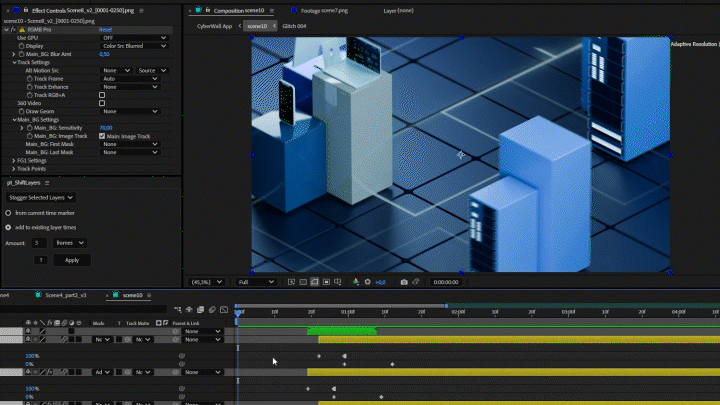Viewport: 720px width, 405px height.
Task: Expand the FG1 Settings group
Action: (14, 160)
